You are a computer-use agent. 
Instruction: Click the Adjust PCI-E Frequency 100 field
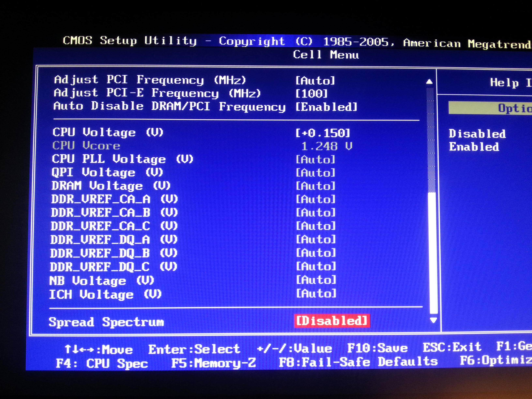[x=311, y=94]
